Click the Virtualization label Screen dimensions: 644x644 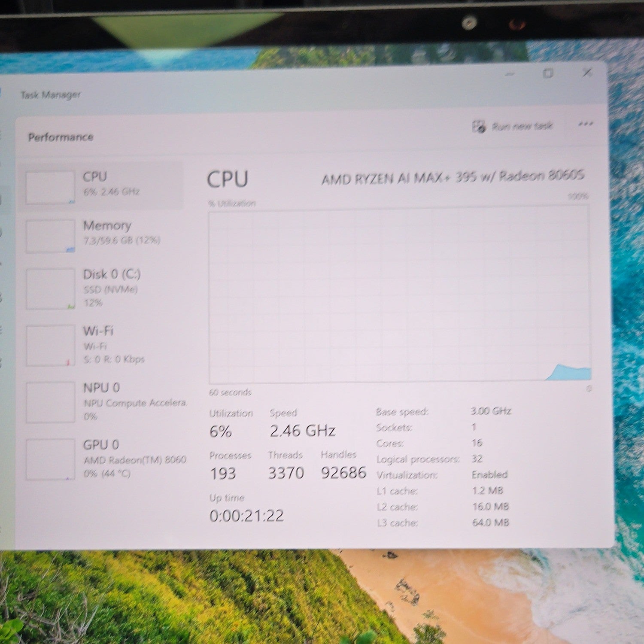(x=407, y=475)
